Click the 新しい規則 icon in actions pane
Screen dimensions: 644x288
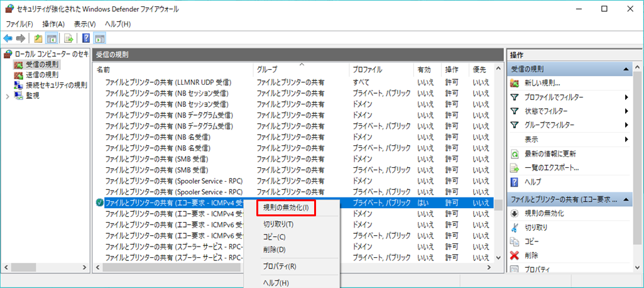point(515,84)
